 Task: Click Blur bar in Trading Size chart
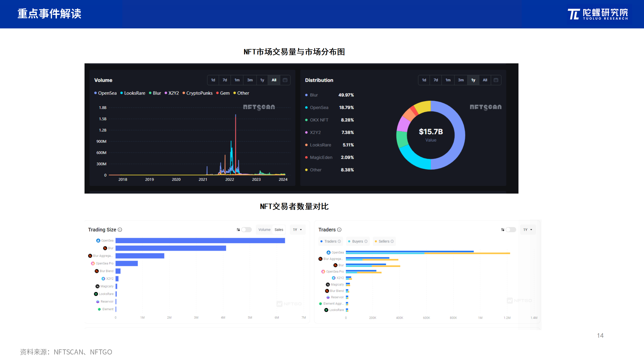[x=171, y=248]
